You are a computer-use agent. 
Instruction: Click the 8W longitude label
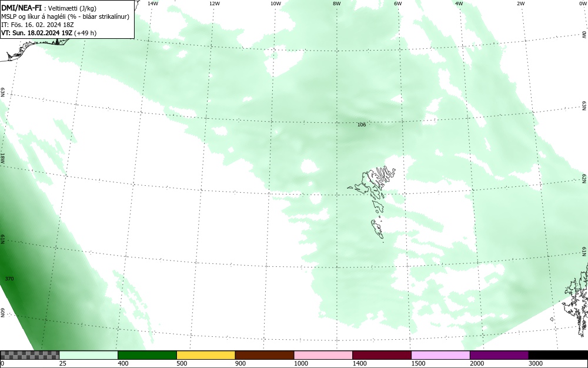point(337,4)
